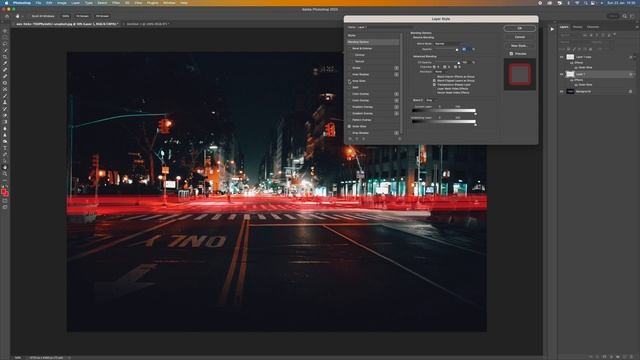Select the Crop tool
The height and width of the screenshot is (360, 640).
[x=5, y=57]
